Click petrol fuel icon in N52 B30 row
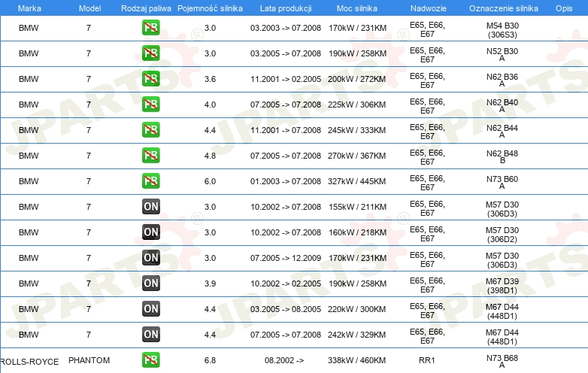The width and height of the screenshot is (588, 373). coord(150,53)
